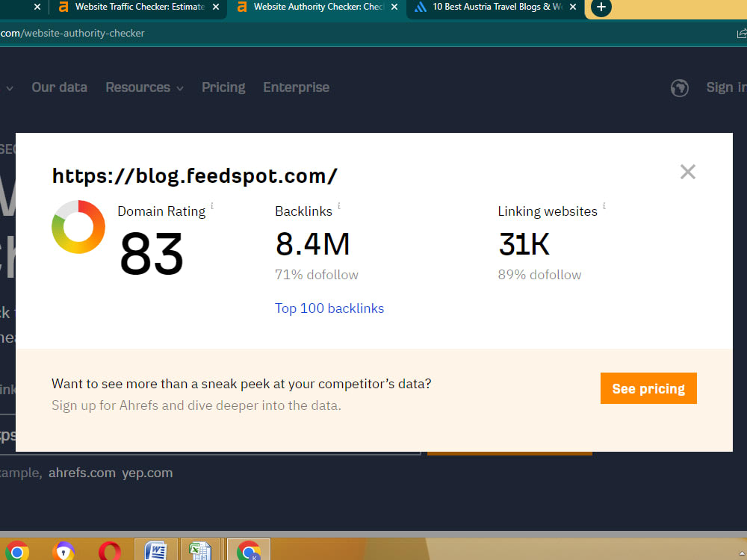The height and width of the screenshot is (560, 747).
Task: Open the active Chrome profile taskbar icon
Action: pyautogui.click(x=249, y=550)
